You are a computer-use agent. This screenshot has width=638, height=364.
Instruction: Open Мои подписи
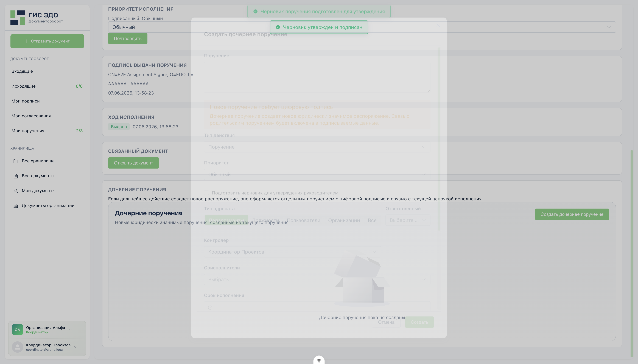[47, 101]
